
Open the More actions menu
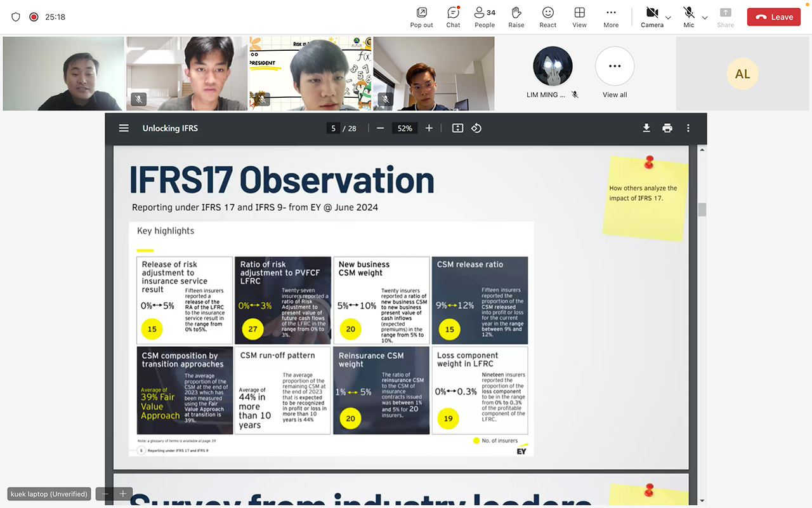tap(611, 17)
